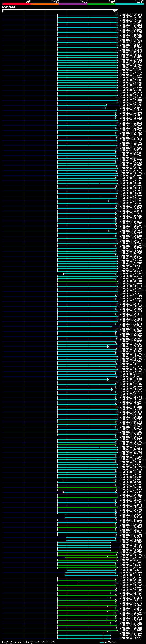Click hit label UniRef100_B4R8R6
Screen dimensions: 146x644
(x=131, y=623)
